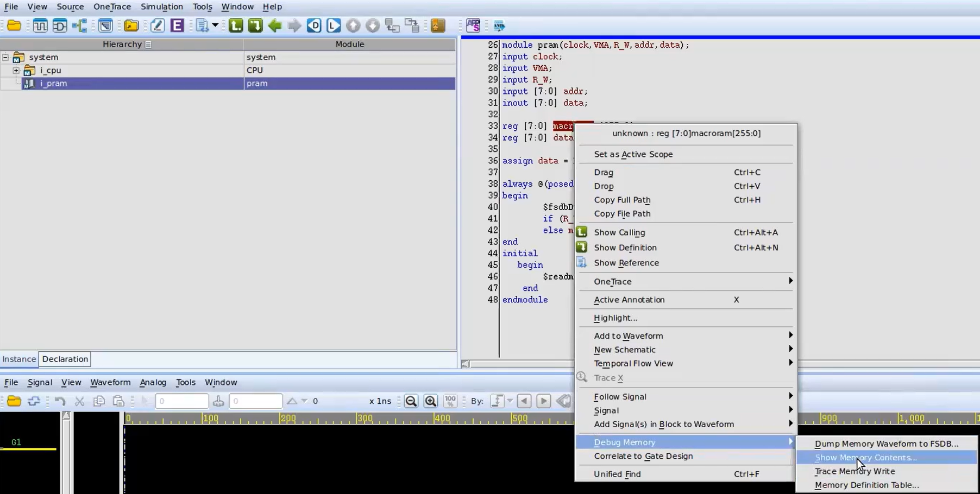Open dropdown arrow beside the document toolbar icon

pos(215,26)
